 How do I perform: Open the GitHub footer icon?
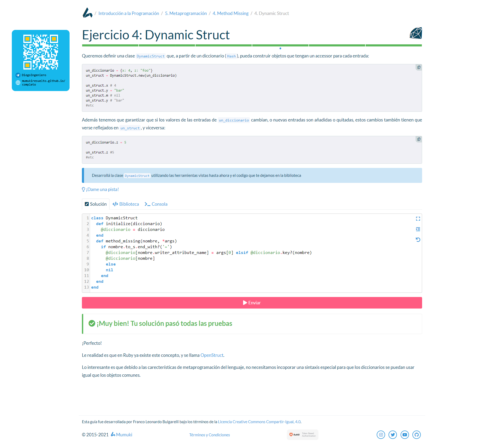(417, 435)
